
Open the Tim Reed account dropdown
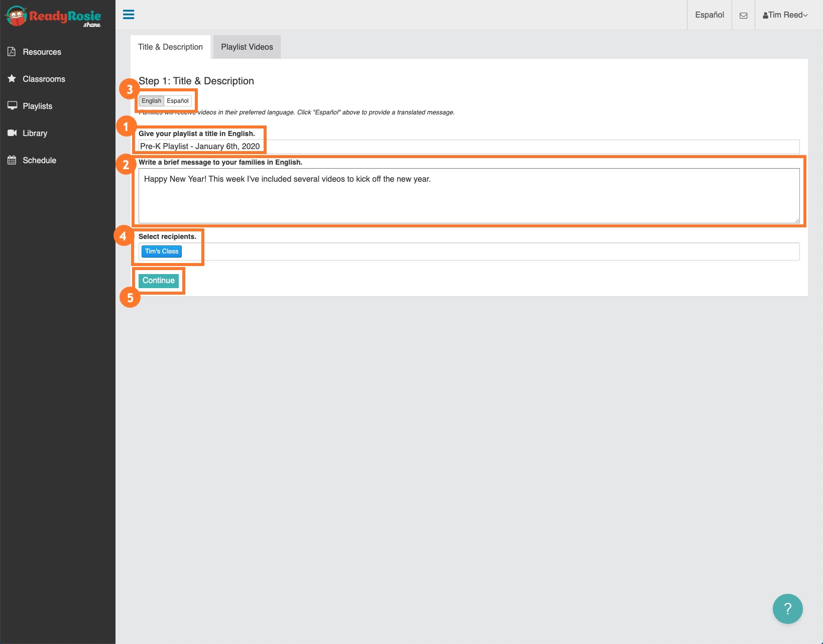click(x=786, y=15)
